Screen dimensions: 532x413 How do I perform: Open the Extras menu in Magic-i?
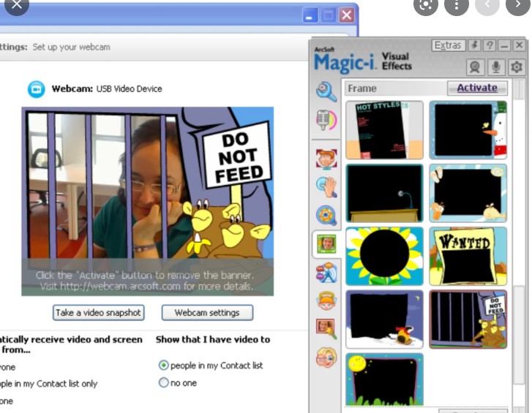coord(448,45)
